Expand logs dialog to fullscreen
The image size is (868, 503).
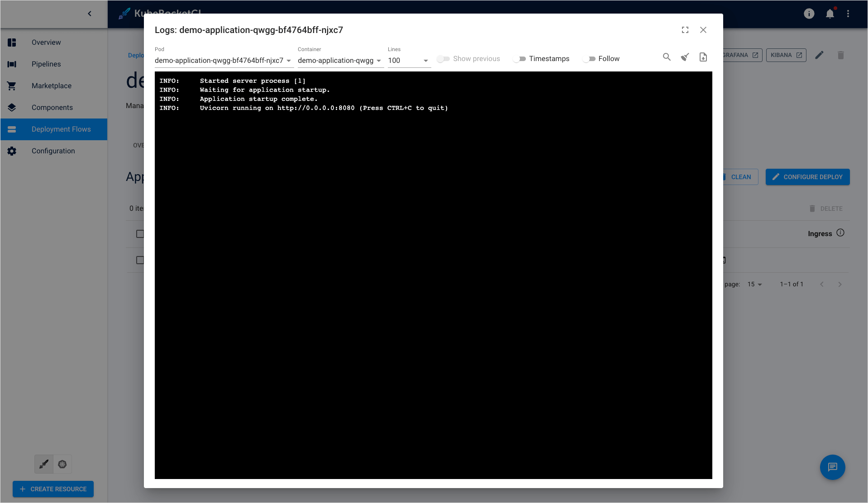[685, 30]
